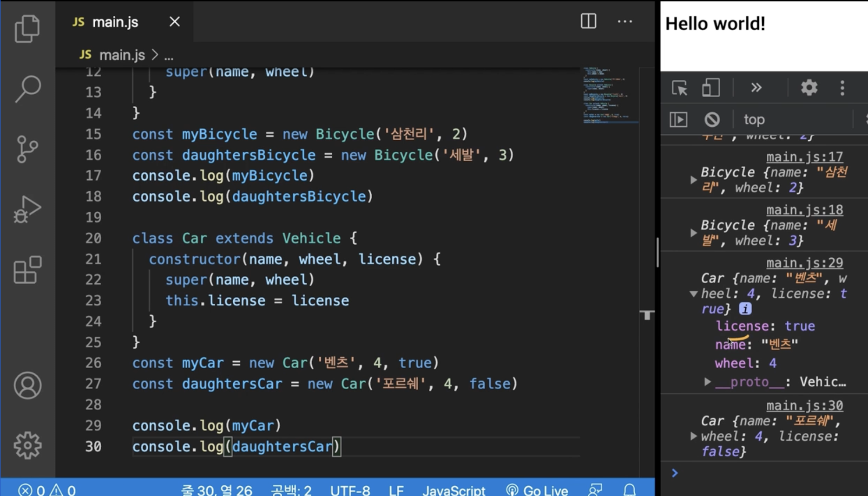
Task: Open DevTools settings gear
Action: tap(809, 88)
